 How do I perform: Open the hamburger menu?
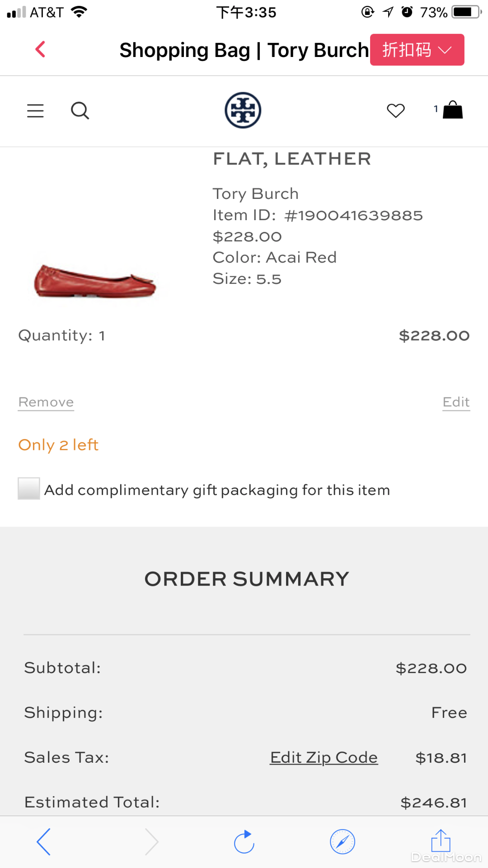(35, 111)
